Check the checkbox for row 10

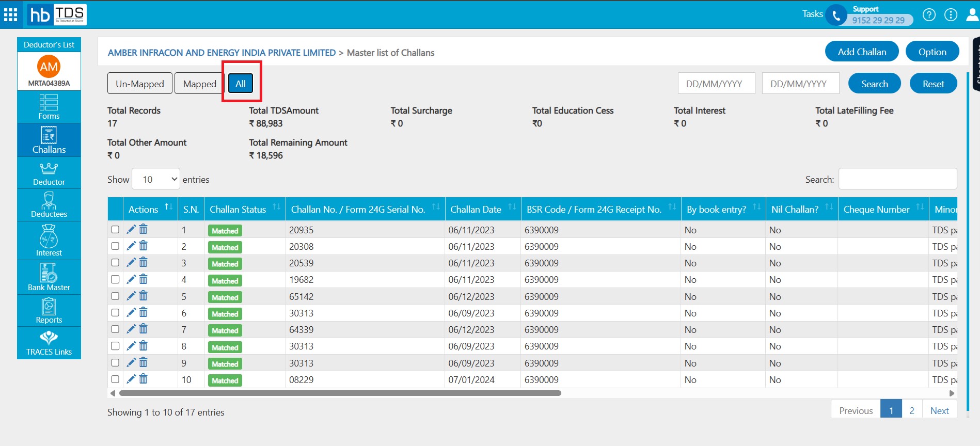click(x=115, y=379)
